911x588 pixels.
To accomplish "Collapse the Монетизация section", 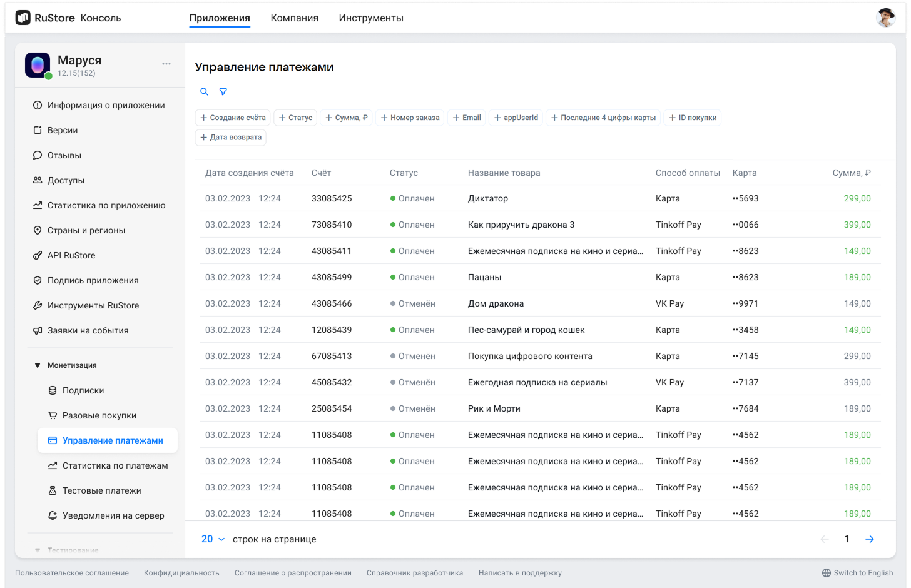I will pos(38,365).
